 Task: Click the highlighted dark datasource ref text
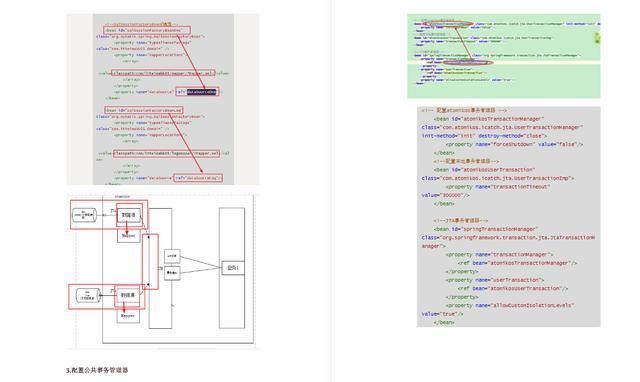click(202, 92)
